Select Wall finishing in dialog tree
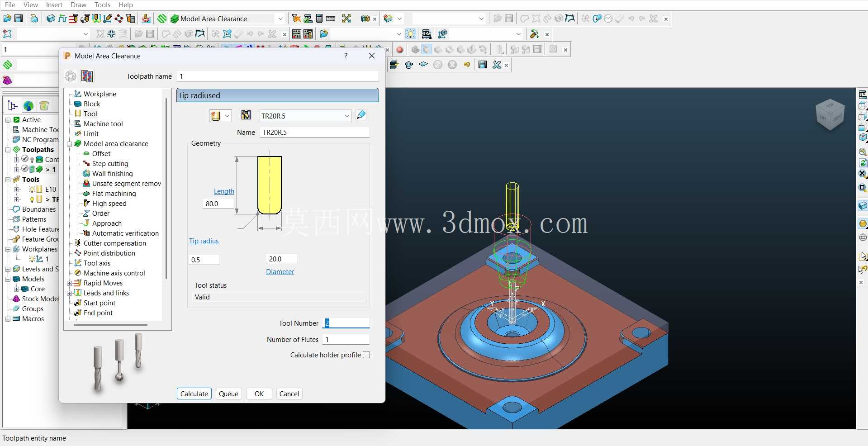The width and height of the screenshot is (868, 446). coord(112,174)
